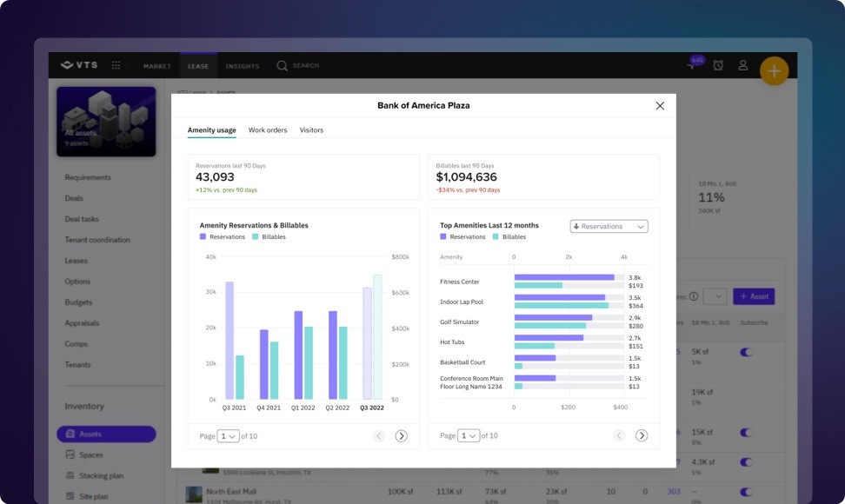Open Budgets in the sidebar
845x504 pixels.
(x=79, y=302)
